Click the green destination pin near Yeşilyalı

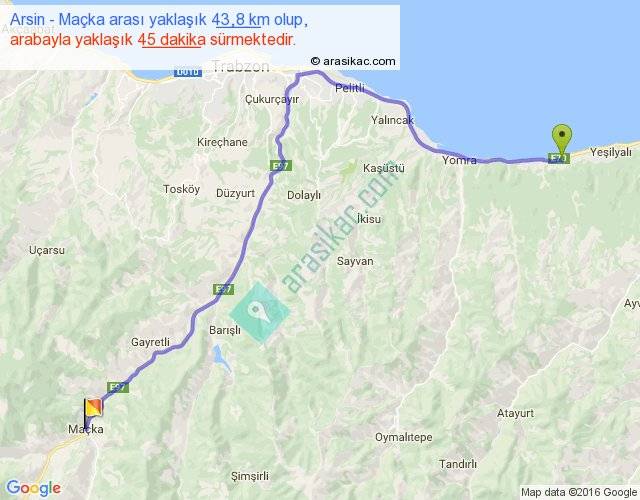click(x=562, y=140)
